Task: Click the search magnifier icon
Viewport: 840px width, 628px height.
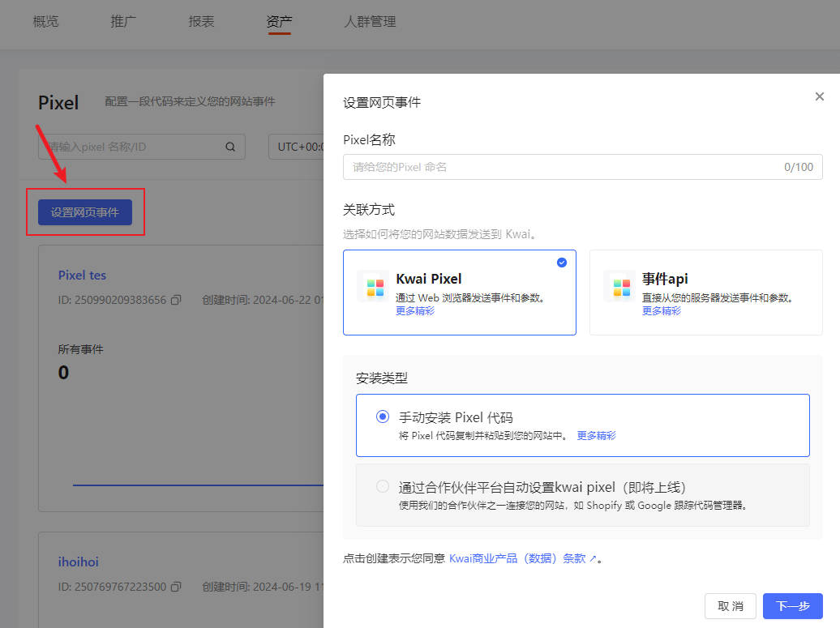Action: pyautogui.click(x=230, y=147)
